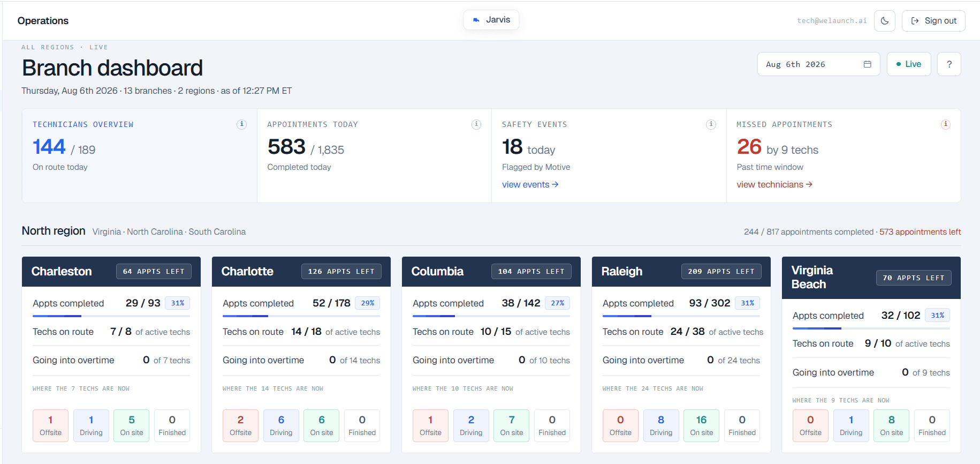Select Charlotte Driving count tile
The width and height of the screenshot is (980, 464).
[281, 425]
